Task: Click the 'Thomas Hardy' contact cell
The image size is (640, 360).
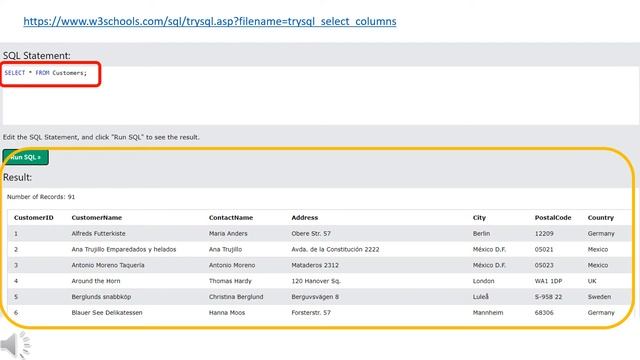Action: point(230,281)
